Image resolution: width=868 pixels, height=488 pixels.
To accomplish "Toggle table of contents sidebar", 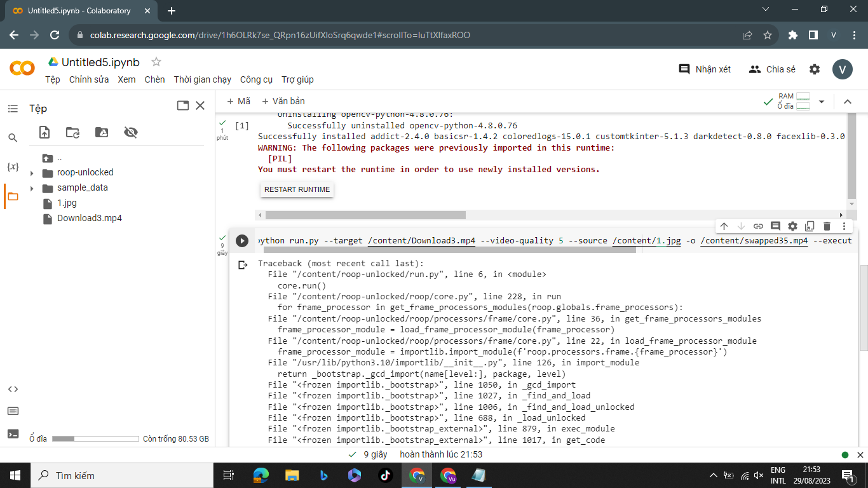I will tap(13, 109).
